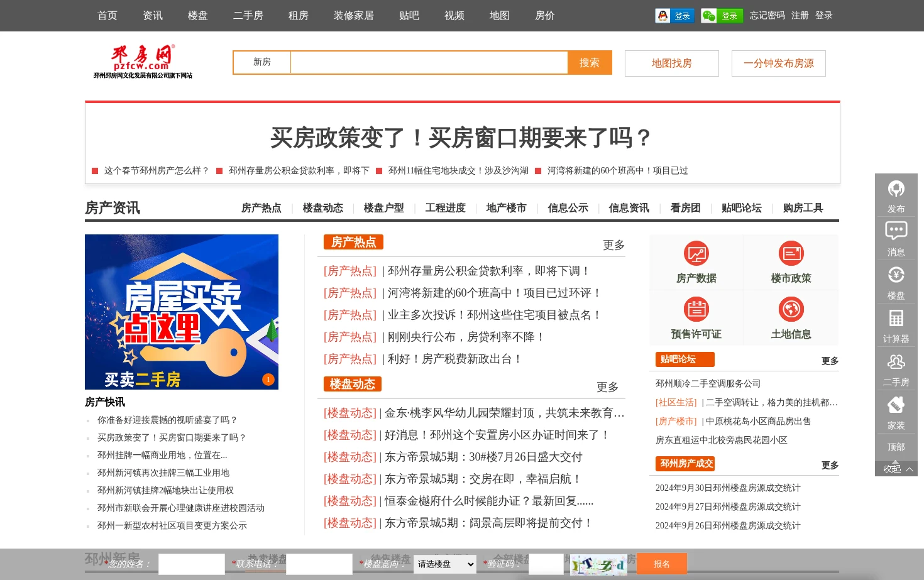The height and width of the screenshot is (580, 924).
Task: Jump to top with 顶部 button
Action: coord(896,447)
